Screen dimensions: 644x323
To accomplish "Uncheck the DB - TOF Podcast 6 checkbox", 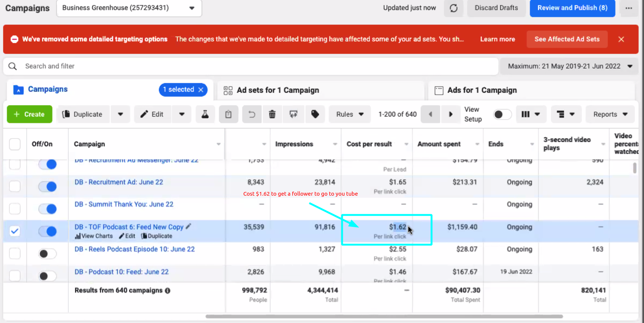I will [15, 231].
